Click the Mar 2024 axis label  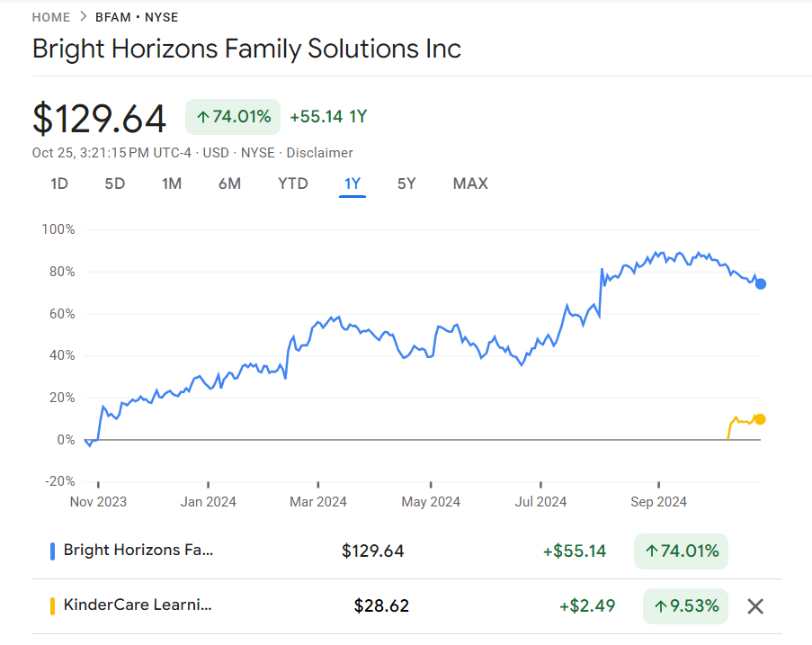[318, 501]
